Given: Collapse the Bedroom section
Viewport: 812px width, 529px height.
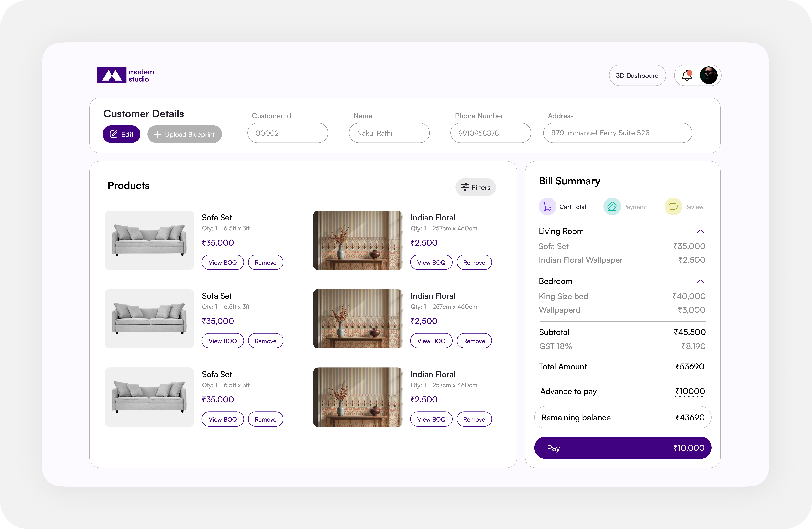Looking at the screenshot, I should click(700, 282).
